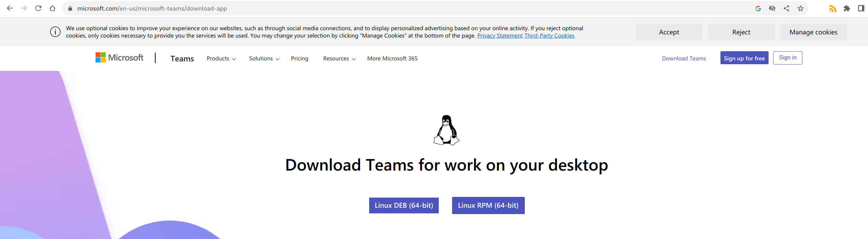This screenshot has height=239, width=868.
Task: Accept optional cookies
Action: (669, 32)
